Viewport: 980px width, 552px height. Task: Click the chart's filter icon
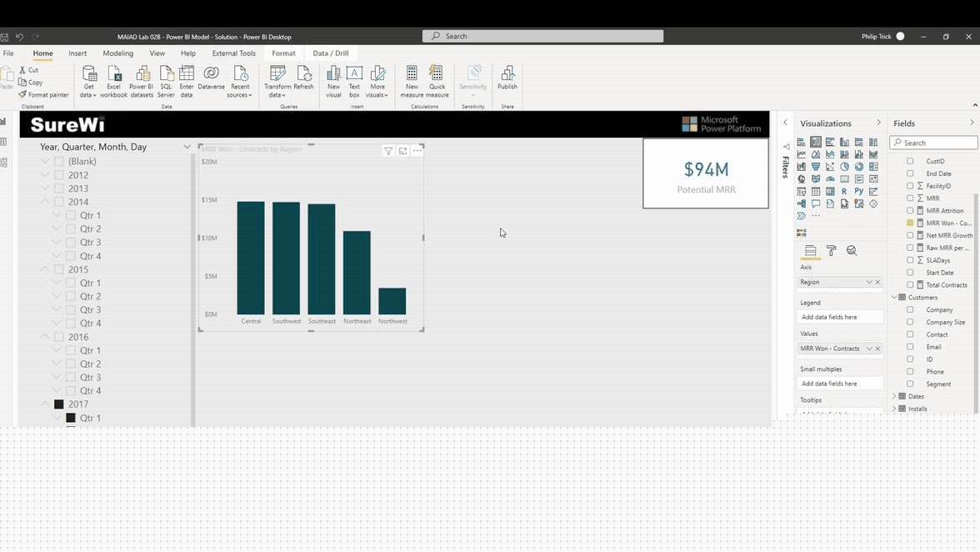[x=388, y=151]
